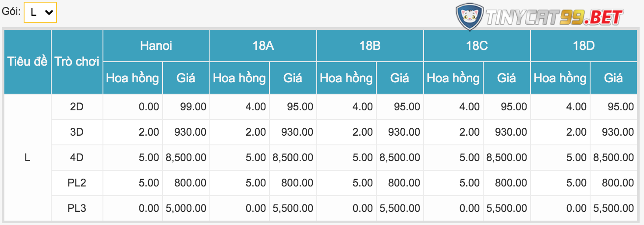Image resolution: width=644 pixels, height=225 pixels.
Task: Open the Gói package dropdown
Action: click(40, 12)
